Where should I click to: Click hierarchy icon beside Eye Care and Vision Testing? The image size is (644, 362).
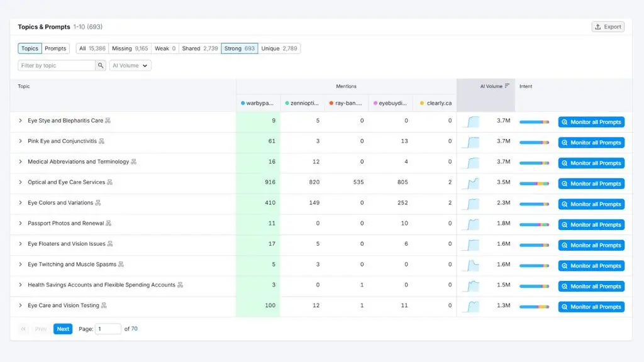104,305
